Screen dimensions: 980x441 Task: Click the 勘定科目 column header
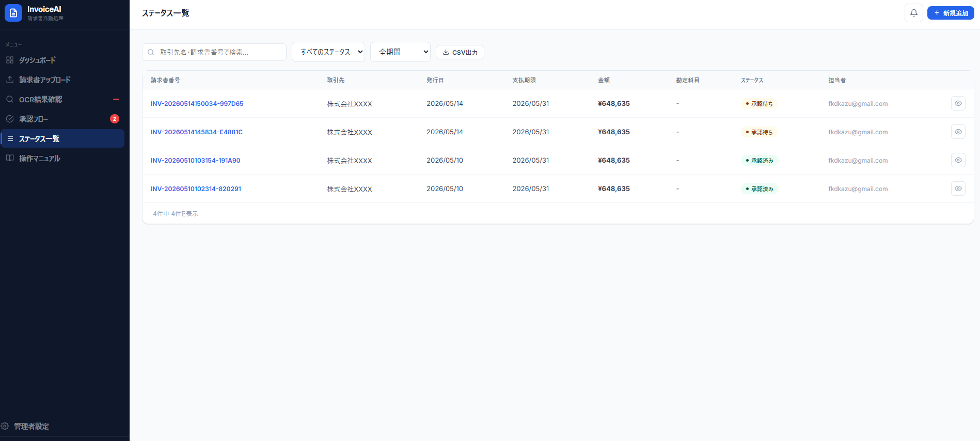coord(688,80)
